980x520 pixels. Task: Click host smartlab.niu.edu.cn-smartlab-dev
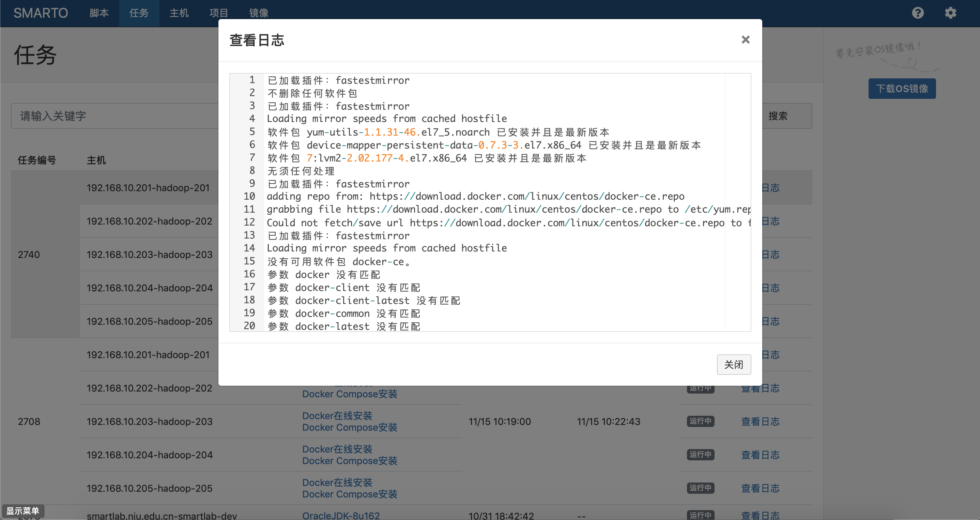click(162, 516)
